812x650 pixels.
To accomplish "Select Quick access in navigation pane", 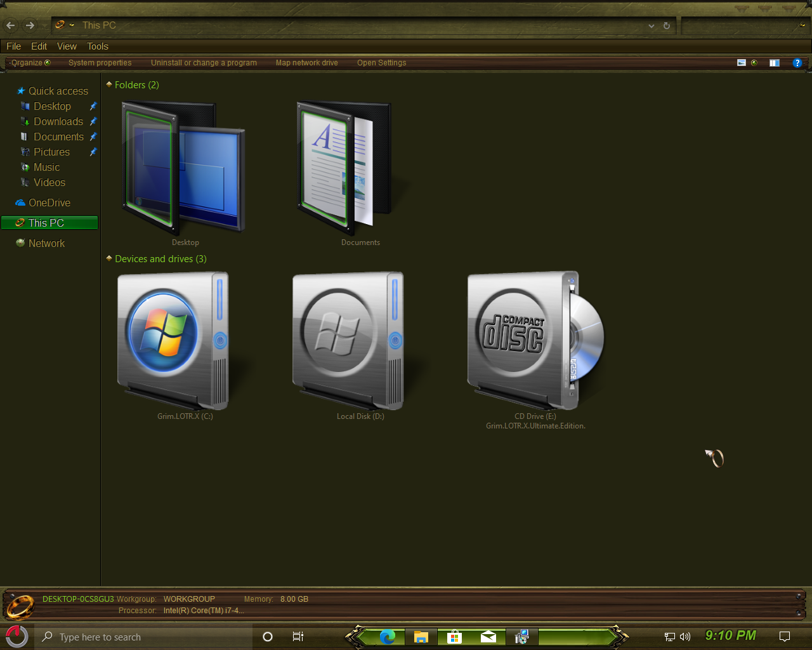I will [58, 91].
